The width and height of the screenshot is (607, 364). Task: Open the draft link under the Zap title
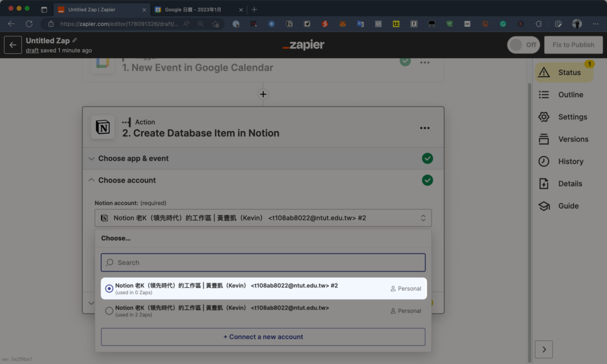click(x=32, y=50)
